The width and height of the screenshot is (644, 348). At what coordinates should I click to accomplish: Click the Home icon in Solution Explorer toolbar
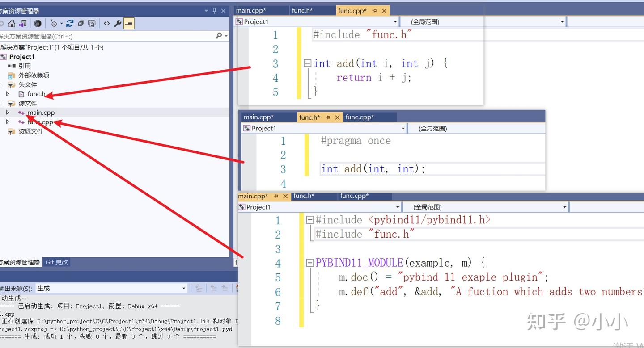coord(12,24)
